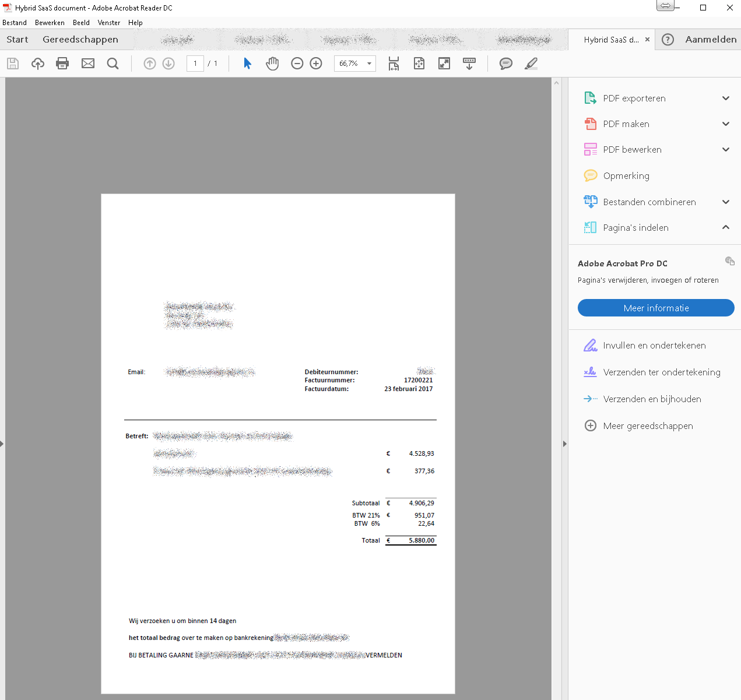Toggle full screen reading mode icon

[444, 64]
